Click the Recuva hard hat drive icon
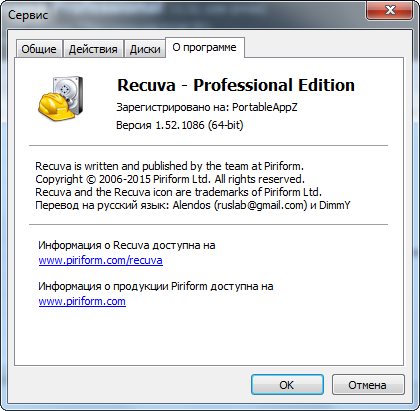This screenshot has height=411, width=420. (x=60, y=98)
